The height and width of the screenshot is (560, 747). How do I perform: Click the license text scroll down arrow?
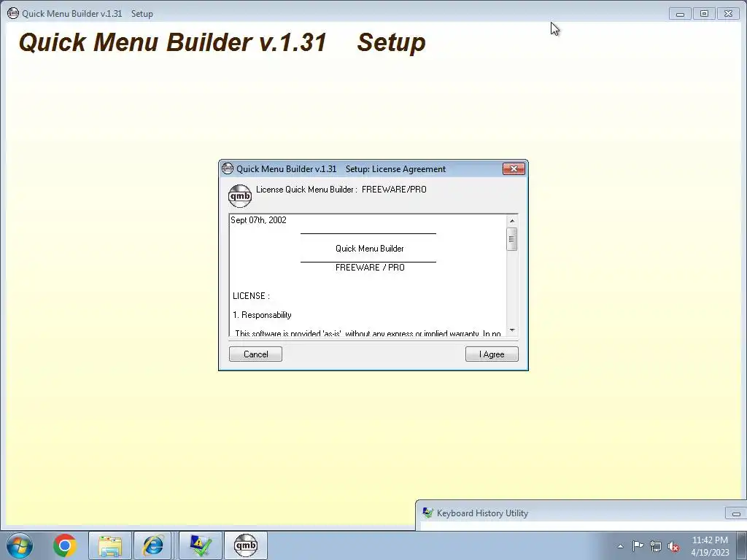(512, 330)
